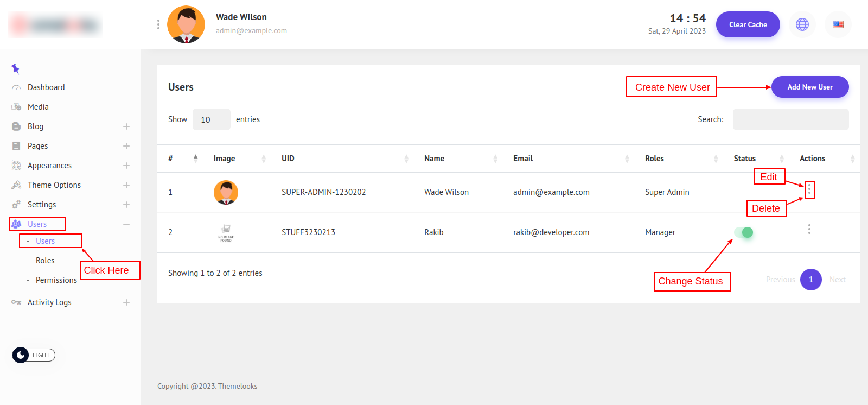Toggle Rakib's status switch
Image resolution: width=868 pixels, height=405 pixels.
pos(744,232)
